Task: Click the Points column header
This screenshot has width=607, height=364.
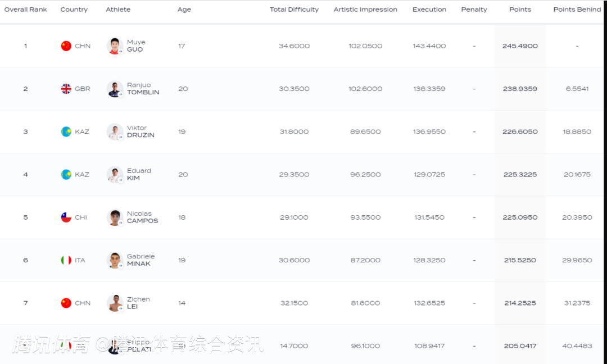Action: pyautogui.click(x=520, y=10)
